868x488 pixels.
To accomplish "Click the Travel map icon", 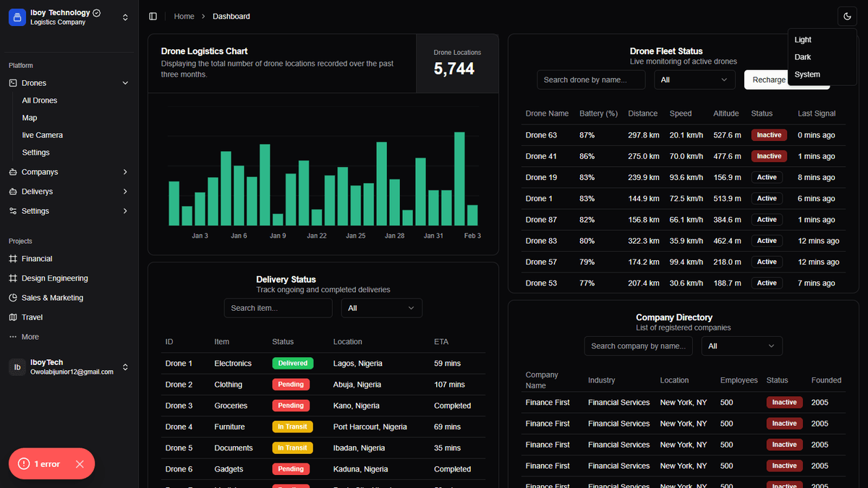I will pos(13,317).
